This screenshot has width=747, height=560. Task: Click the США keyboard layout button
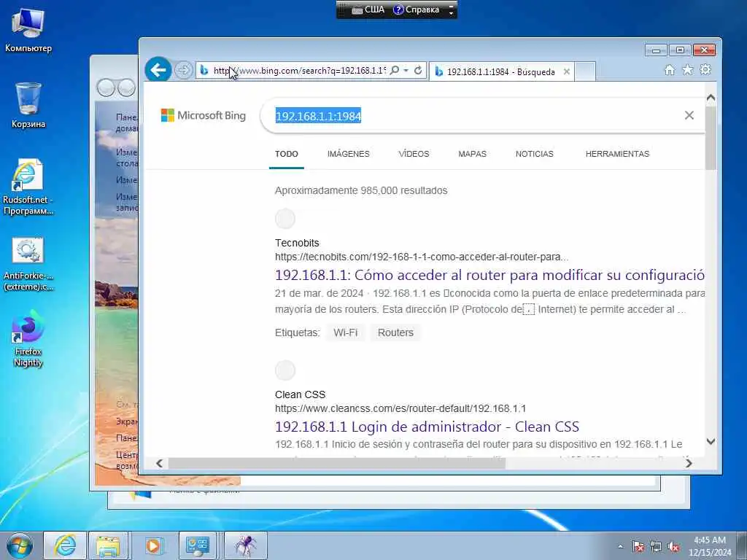[368, 9]
